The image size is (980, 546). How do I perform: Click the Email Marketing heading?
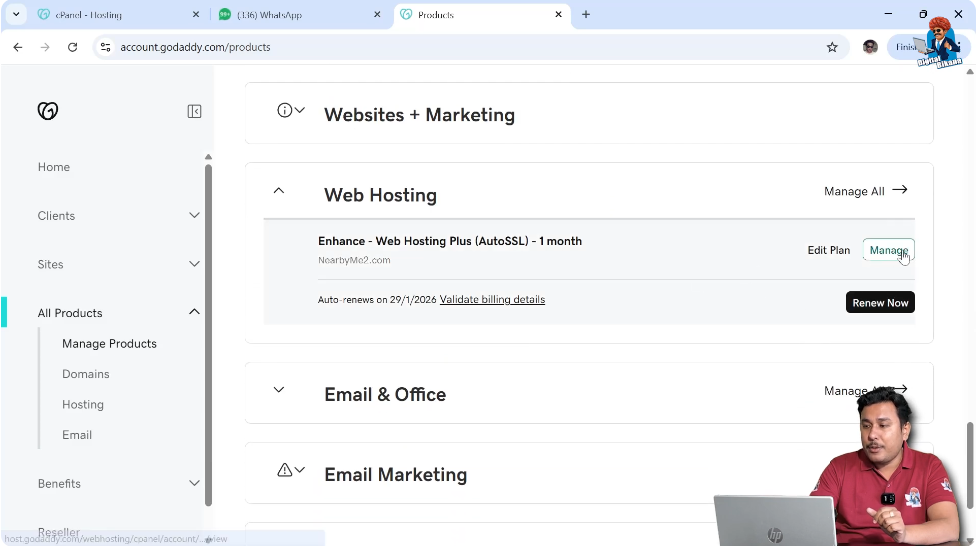pyautogui.click(x=395, y=475)
